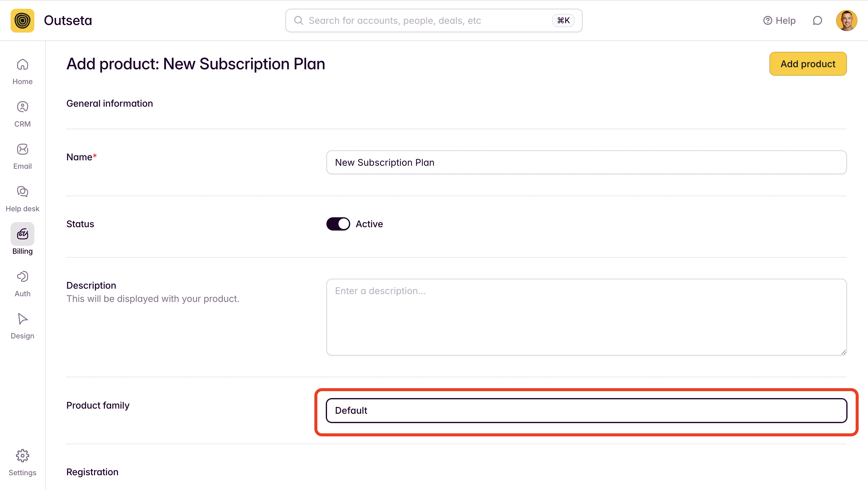The image size is (868, 490).
Task: Click the ⌘K shortcut badge
Action: (563, 20)
